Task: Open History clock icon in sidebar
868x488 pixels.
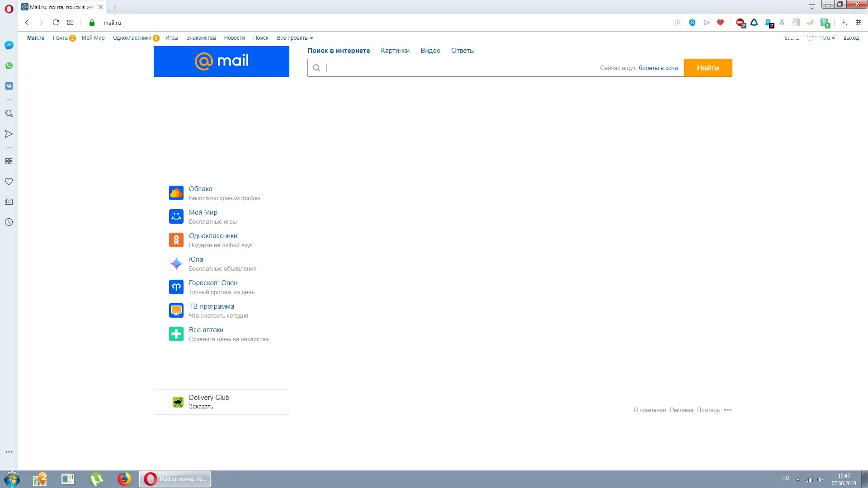Action: 9,222
